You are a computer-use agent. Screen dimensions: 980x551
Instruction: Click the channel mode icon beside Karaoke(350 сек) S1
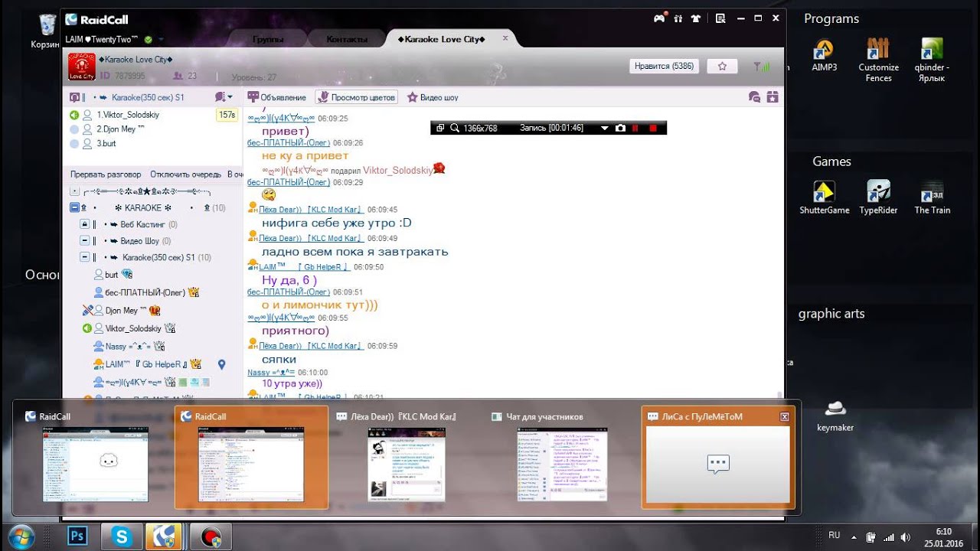point(75,97)
